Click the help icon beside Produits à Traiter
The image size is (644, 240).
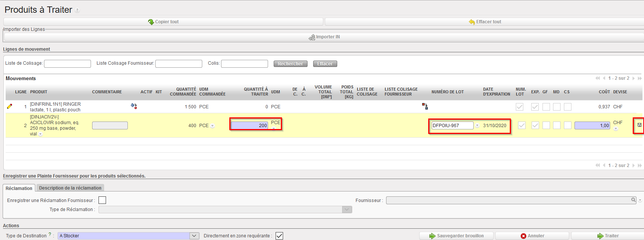(x=77, y=11)
